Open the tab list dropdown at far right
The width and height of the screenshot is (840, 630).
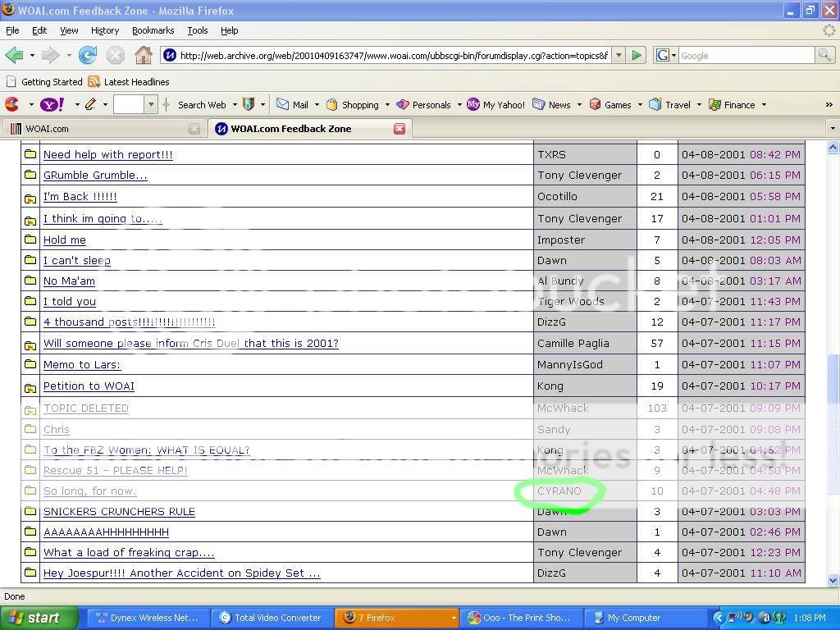[x=832, y=129]
